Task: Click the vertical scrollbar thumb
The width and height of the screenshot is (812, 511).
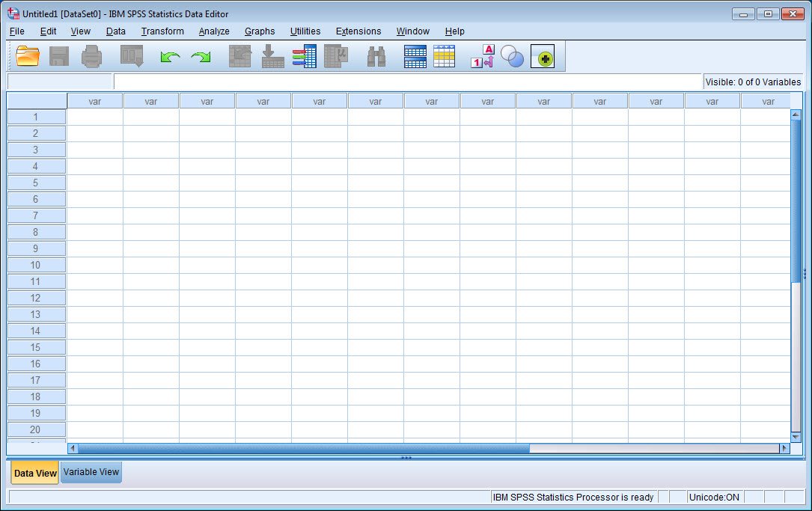Action: (796, 201)
